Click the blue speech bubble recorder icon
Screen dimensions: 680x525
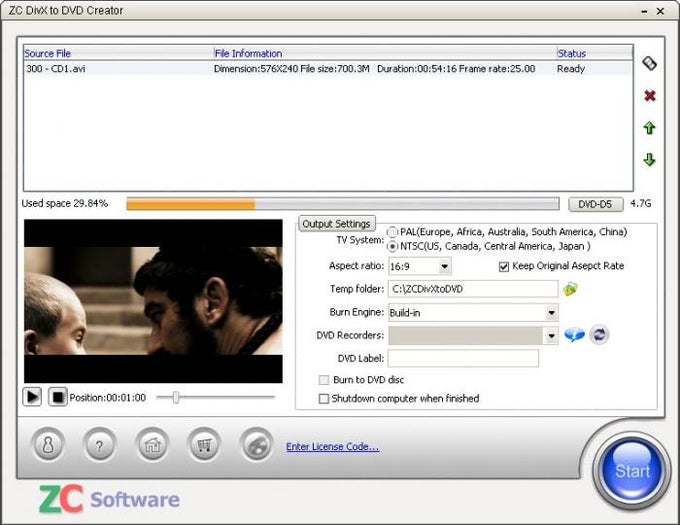point(575,335)
